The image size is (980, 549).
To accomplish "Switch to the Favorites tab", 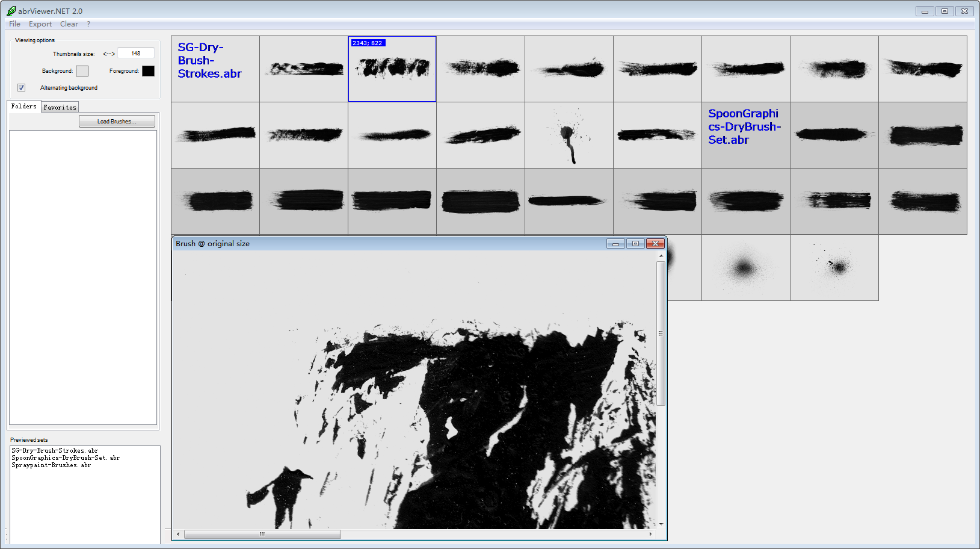I will click(60, 107).
